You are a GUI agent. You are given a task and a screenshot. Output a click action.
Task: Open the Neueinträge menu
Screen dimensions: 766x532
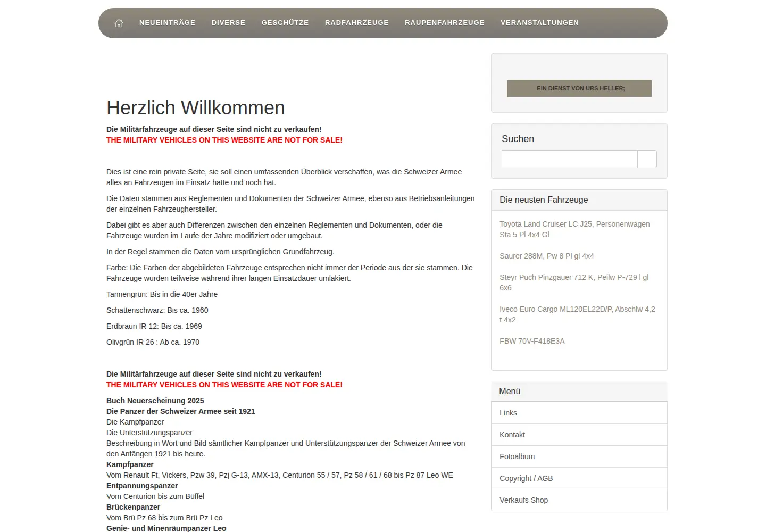[x=167, y=23]
